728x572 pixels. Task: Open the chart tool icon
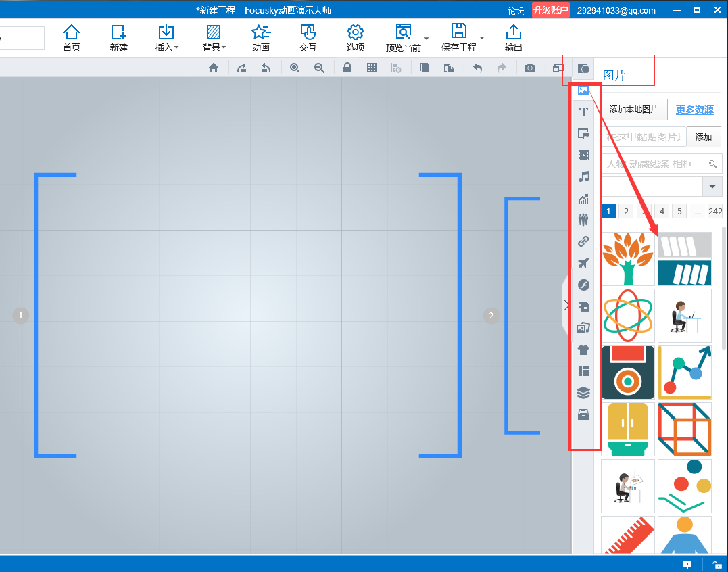583,198
